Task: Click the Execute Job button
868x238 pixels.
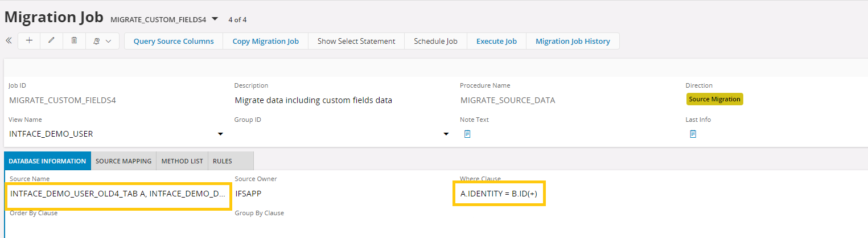Action: coord(496,41)
